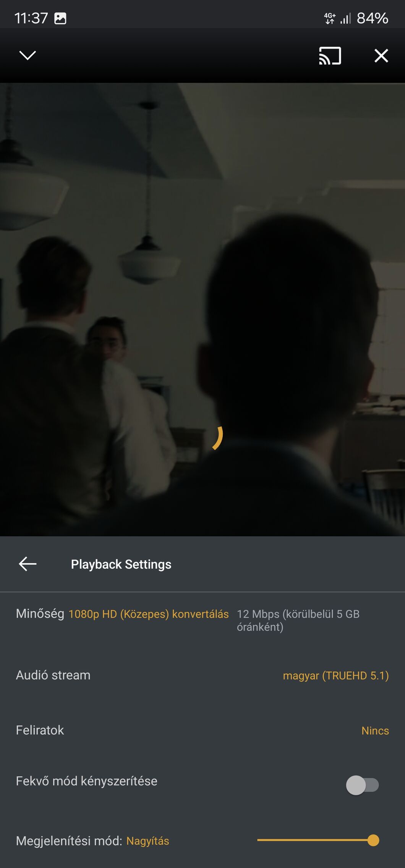Viewport: 405px width, 868px height.
Task: Select the Fekvő mód kényszerítése label
Action: pos(87,781)
